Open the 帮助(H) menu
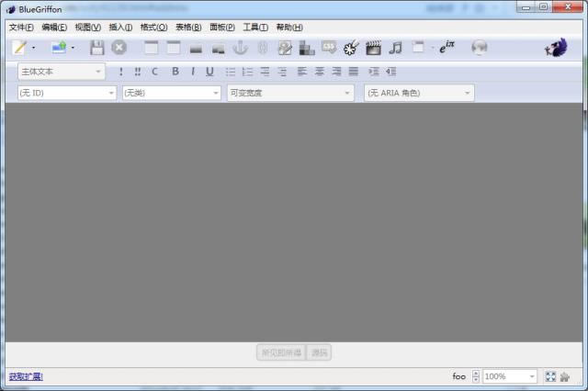588x391 pixels. tap(289, 28)
